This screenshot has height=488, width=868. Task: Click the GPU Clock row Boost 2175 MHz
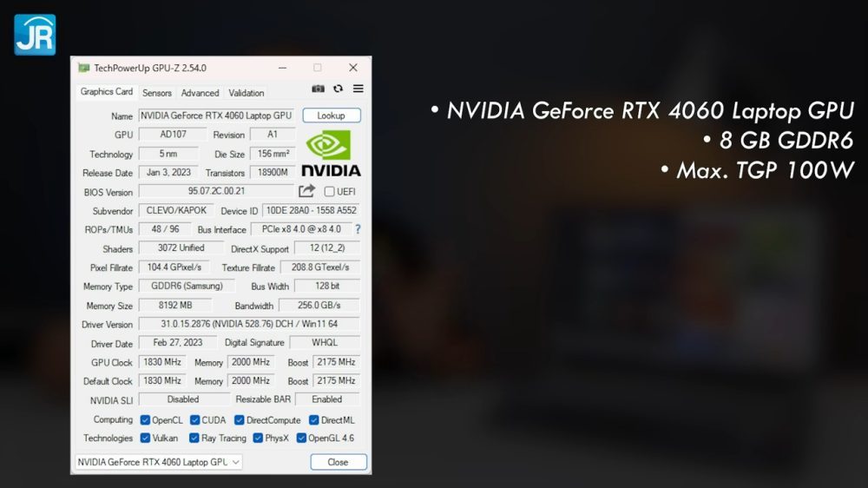click(336, 362)
